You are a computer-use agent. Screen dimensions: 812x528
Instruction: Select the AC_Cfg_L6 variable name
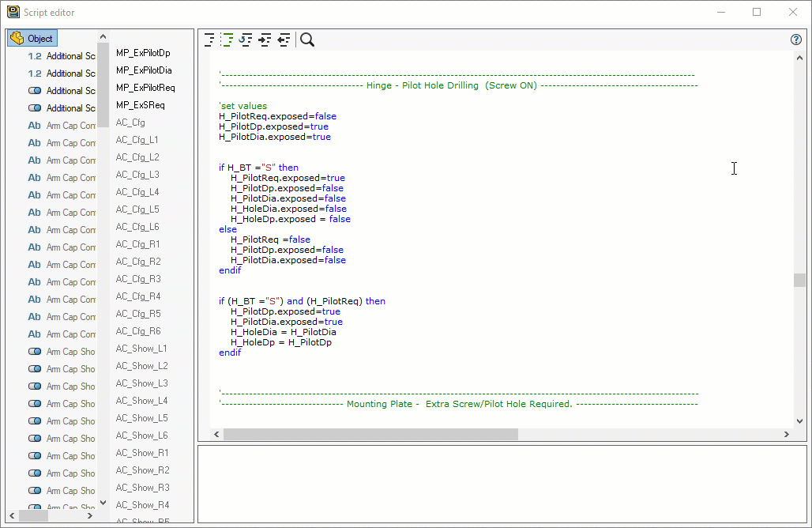(x=137, y=226)
